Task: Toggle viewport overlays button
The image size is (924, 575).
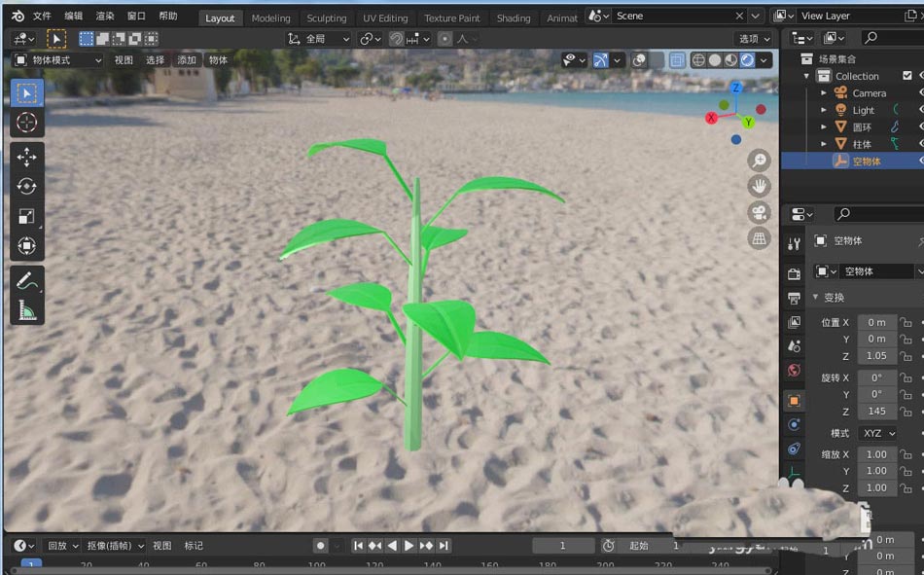Action: [639, 60]
